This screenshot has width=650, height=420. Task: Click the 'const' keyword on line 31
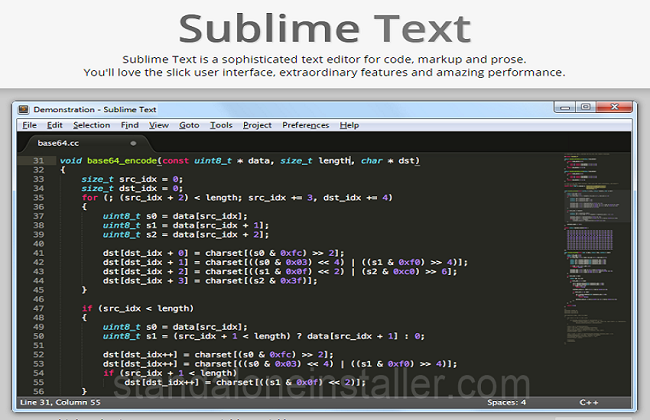(x=175, y=161)
